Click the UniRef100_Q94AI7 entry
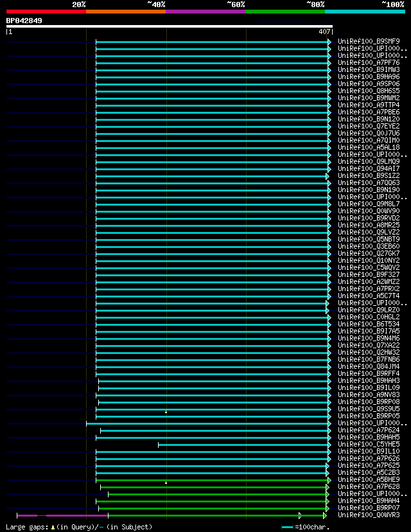Screen dimensions: 411x532 [369, 168]
